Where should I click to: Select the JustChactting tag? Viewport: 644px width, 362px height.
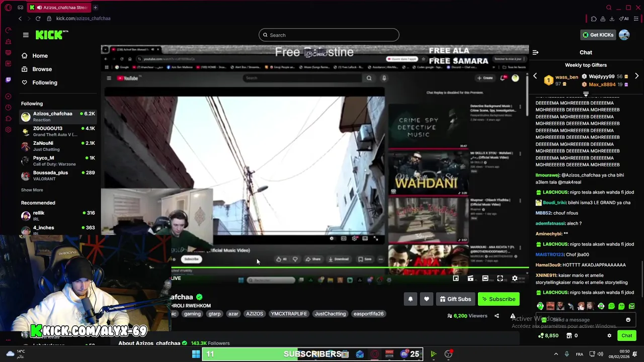330,314
